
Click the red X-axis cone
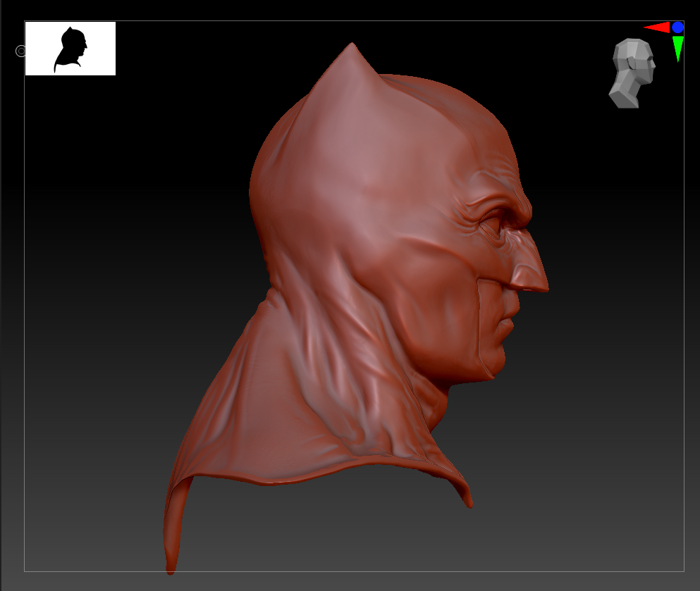pos(657,27)
